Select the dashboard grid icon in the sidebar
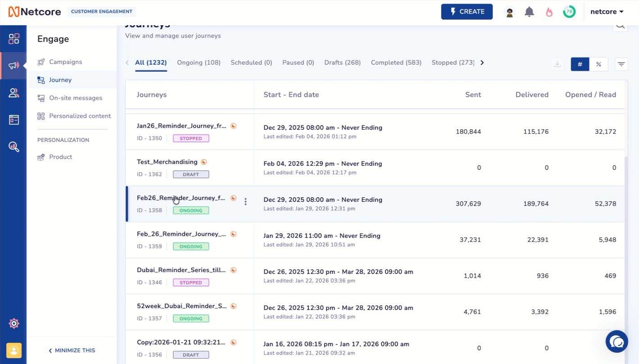 tap(14, 39)
